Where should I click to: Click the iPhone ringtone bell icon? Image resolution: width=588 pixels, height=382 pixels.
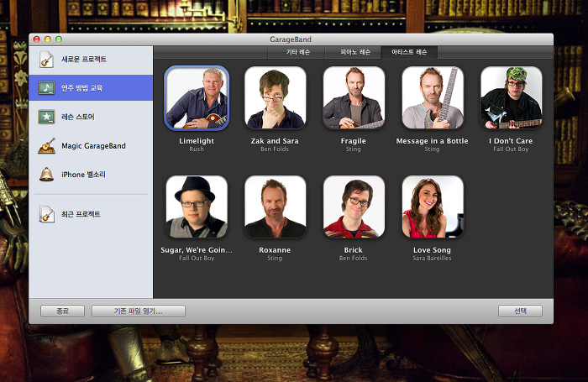point(46,175)
